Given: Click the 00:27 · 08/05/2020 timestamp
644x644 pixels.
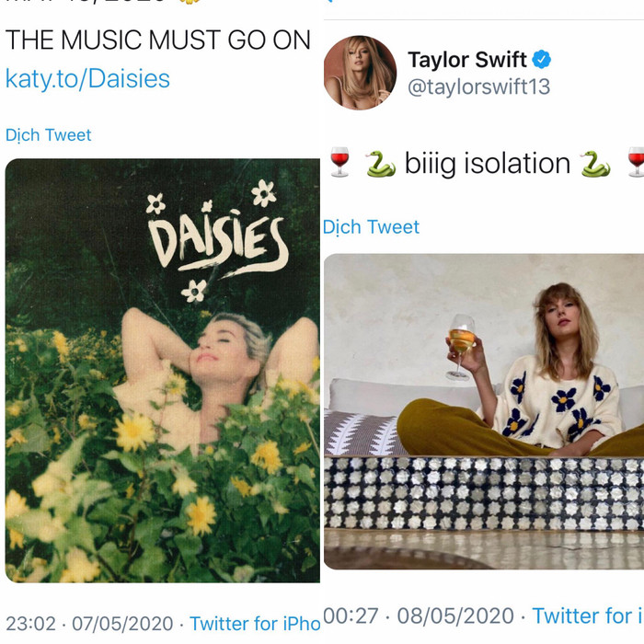Looking at the screenshot, I should (x=419, y=615).
